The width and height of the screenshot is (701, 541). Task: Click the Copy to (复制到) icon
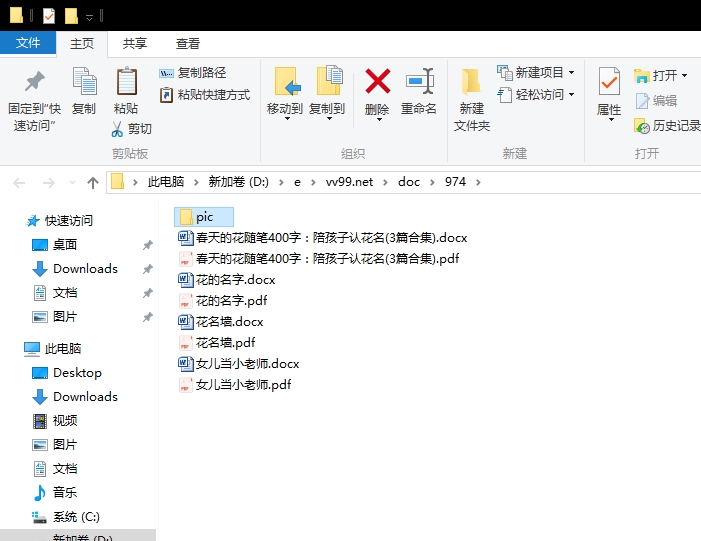(329, 80)
